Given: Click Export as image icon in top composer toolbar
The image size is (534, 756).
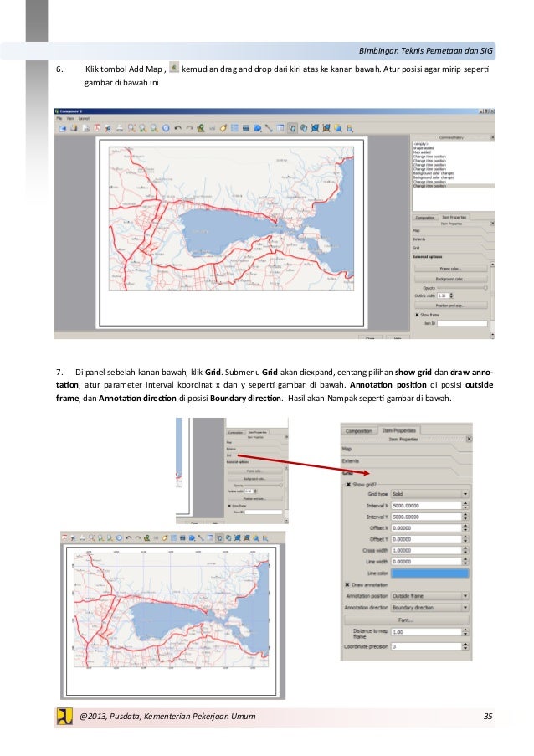Looking at the screenshot, I should click(86, 128).
